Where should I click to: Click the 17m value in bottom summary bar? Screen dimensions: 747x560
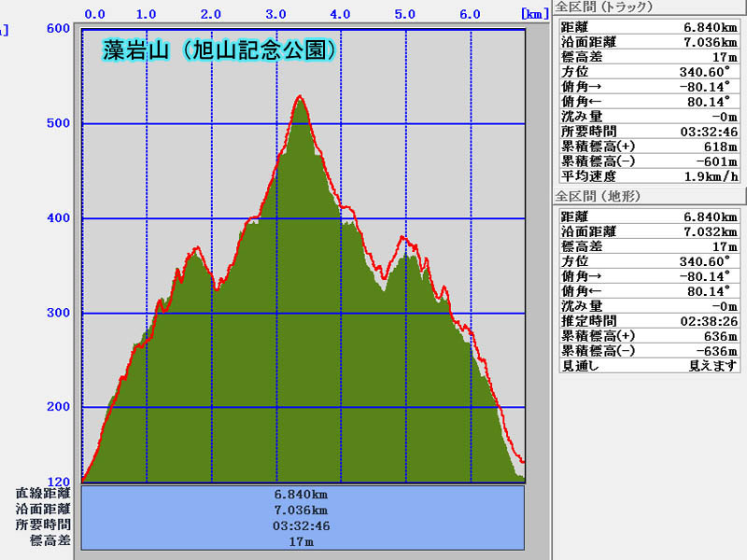coord(301,541)
